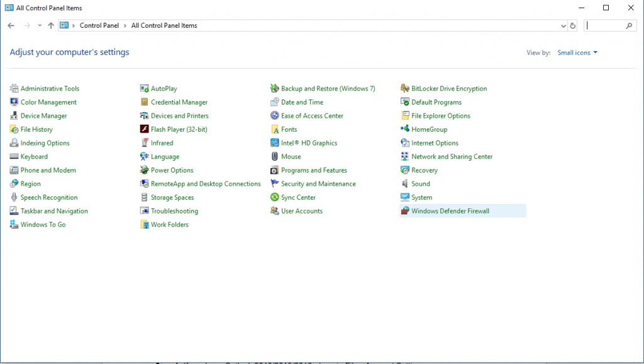644x364 pixels.
Task: Click the Ease of Access Center icon
Action: [274, 116]
